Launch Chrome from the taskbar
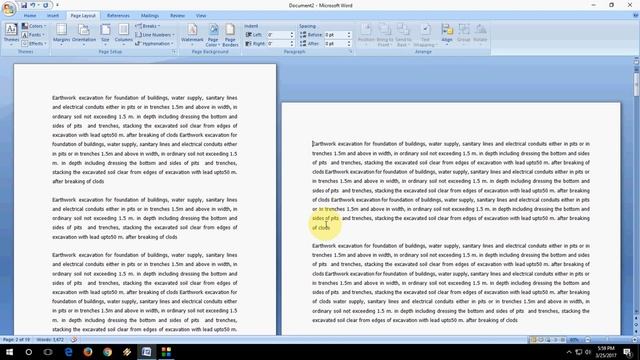640x360 pixels. (107, 352)
